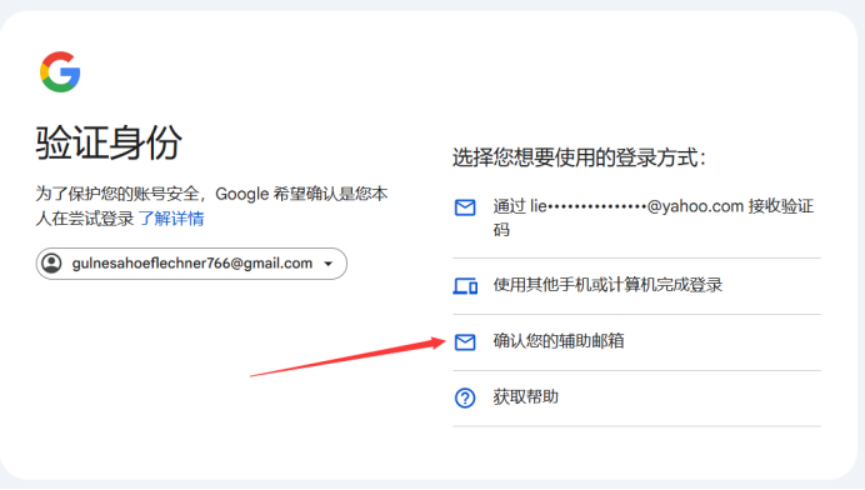This screenshot has width=865, height=490.
Task: Click envelope icon beside 确认您的辅助邮箱
Action: coord(465,342)
